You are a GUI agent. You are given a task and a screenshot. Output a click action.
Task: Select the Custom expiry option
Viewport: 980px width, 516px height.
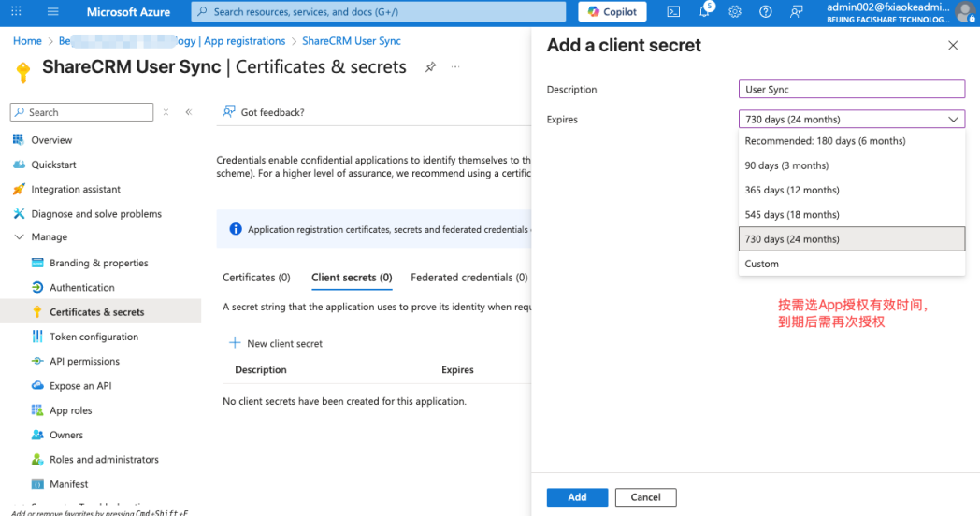pos(762,264)
